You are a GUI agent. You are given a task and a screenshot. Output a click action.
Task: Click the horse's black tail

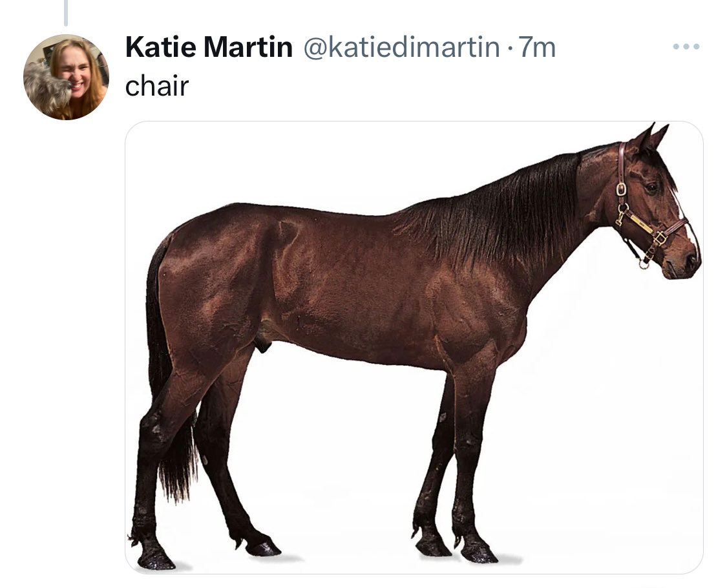click(x=167, y=371)
